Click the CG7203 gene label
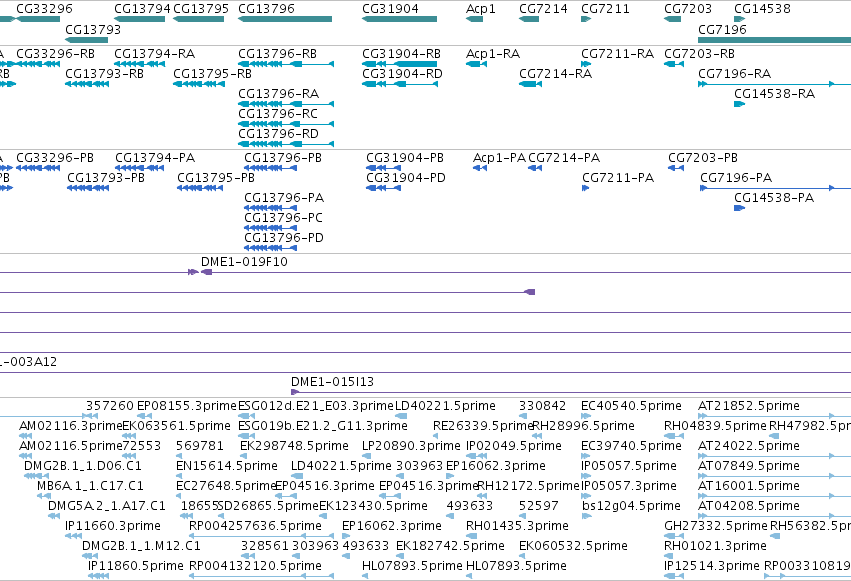This screenshot has width=851, height=581. pos(688,9)
